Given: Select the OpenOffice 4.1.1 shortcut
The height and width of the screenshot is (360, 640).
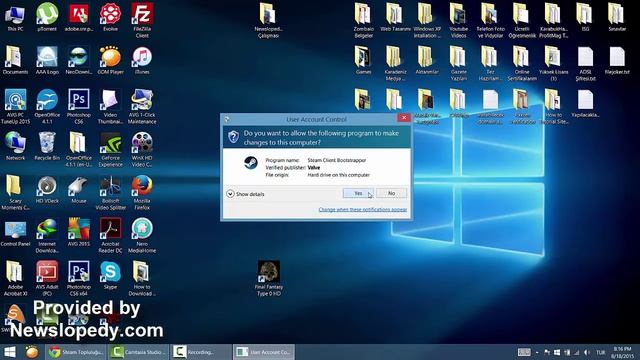Looking at the screenshot, I should point(47,107).
